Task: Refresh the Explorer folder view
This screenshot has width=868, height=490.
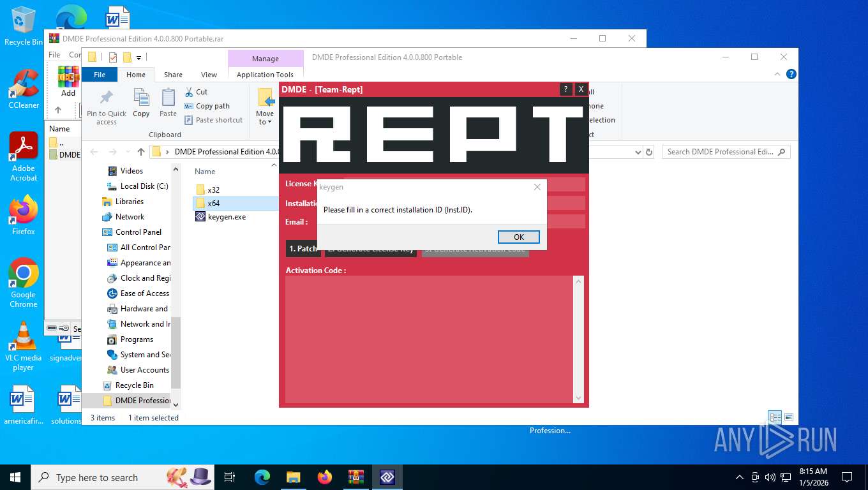Action: tap(649, 152)
